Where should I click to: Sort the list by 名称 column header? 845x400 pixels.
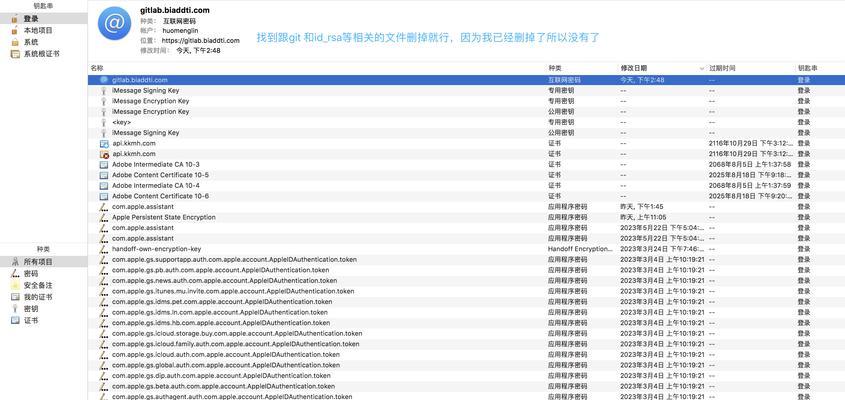(x=97, y=68)
